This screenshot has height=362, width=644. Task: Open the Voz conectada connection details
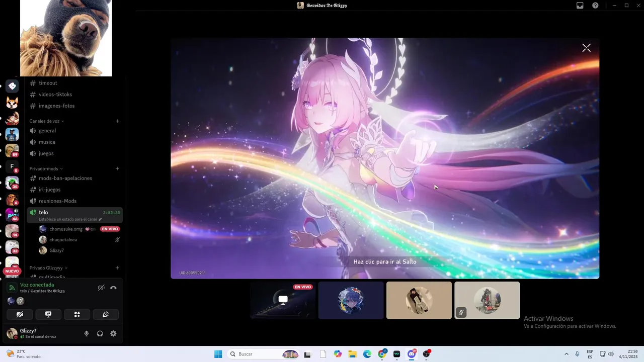(x=37, y=285)
